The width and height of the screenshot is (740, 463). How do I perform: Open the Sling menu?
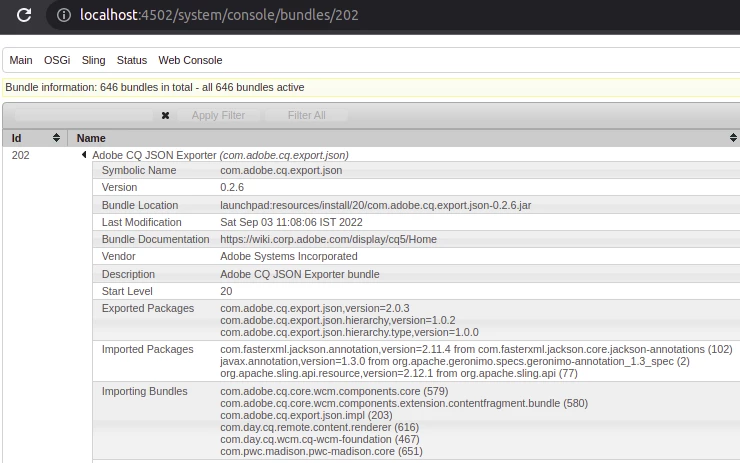pos(93,60)
